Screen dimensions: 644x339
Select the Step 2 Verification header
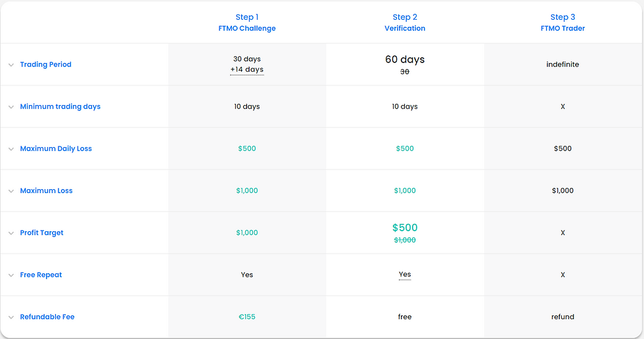(x=405, y=22)
